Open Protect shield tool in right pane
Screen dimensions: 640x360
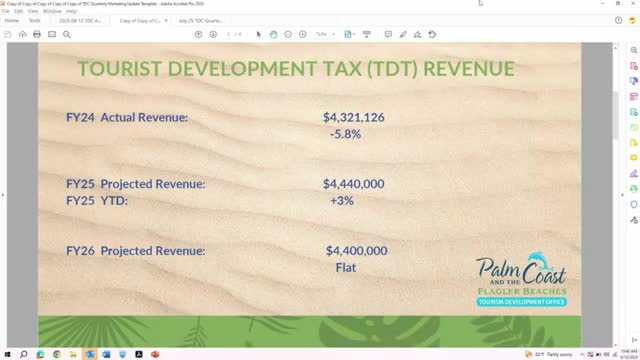(634, 204)
